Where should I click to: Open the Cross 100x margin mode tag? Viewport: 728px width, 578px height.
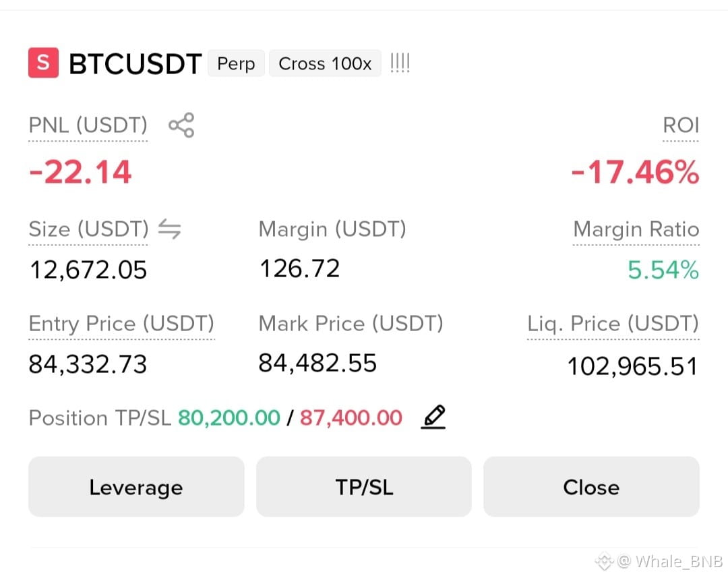point(325,63)
